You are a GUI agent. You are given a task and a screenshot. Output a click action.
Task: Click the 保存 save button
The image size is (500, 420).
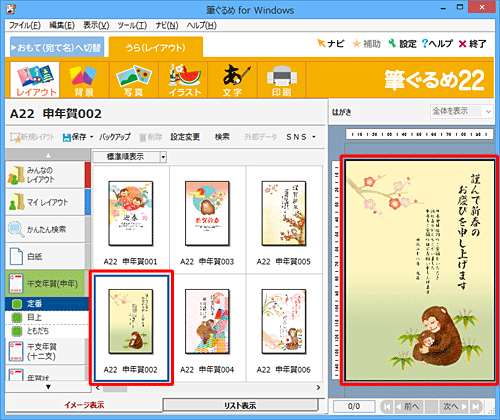point(75,137)
